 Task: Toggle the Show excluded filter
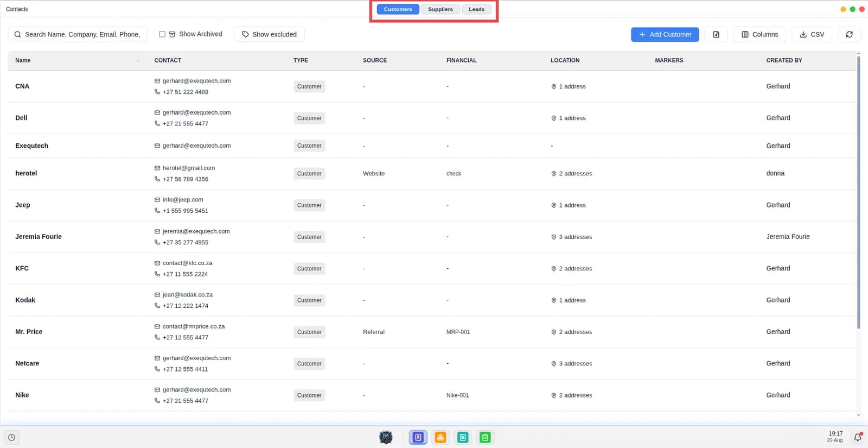[269, 34]
